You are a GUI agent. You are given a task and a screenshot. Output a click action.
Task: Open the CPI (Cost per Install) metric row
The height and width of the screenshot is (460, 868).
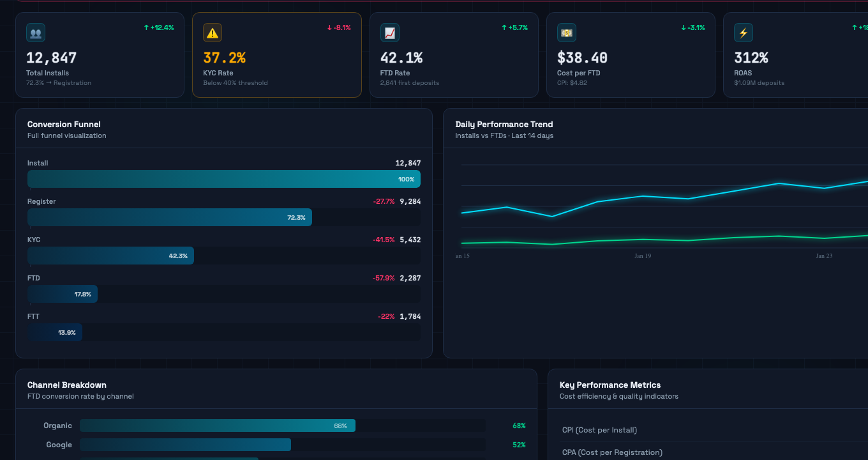599,430
